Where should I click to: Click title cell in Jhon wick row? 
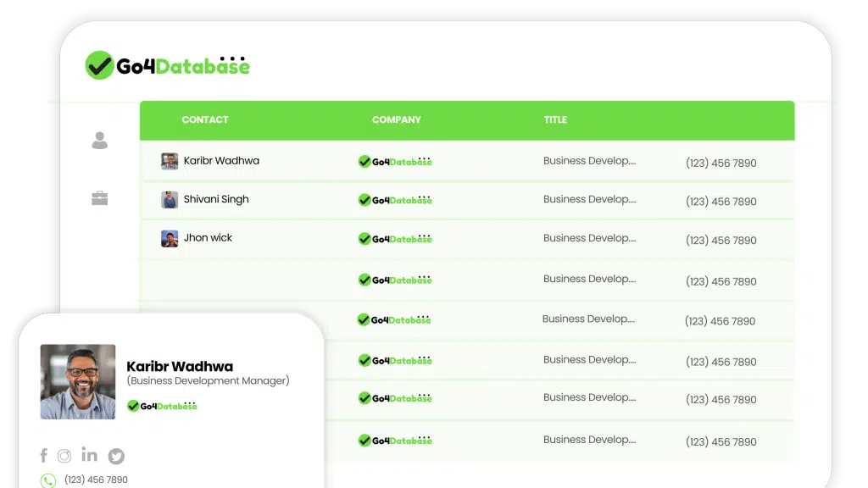(x=590, y=238)
